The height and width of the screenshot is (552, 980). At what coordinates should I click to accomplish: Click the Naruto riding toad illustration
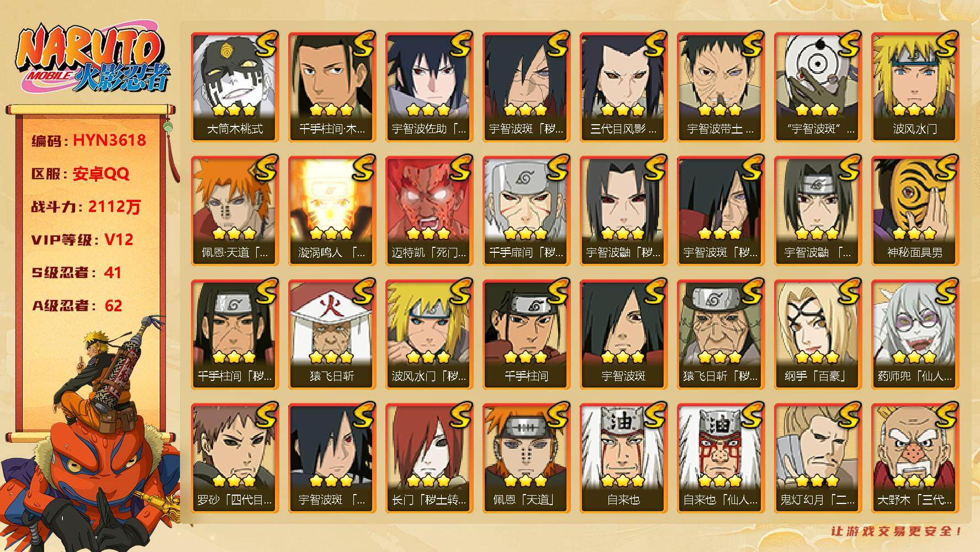pyautogui.click(x=91, y=436)
